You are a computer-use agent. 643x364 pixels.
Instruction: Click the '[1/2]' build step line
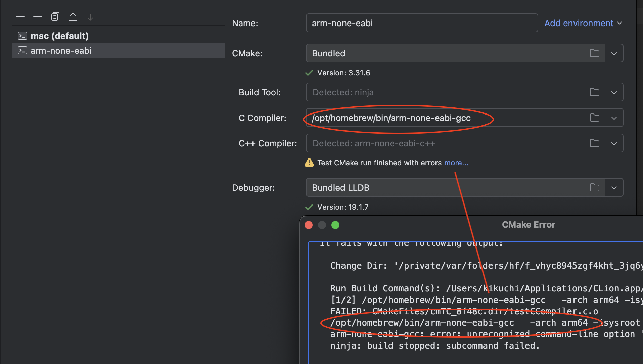coord(487,300)
